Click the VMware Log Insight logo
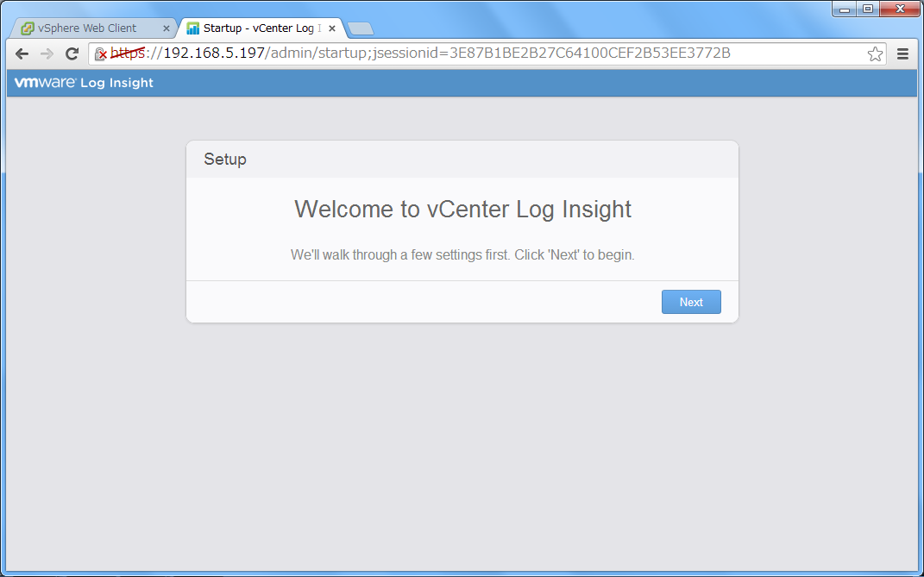 [x=84, y=83]
